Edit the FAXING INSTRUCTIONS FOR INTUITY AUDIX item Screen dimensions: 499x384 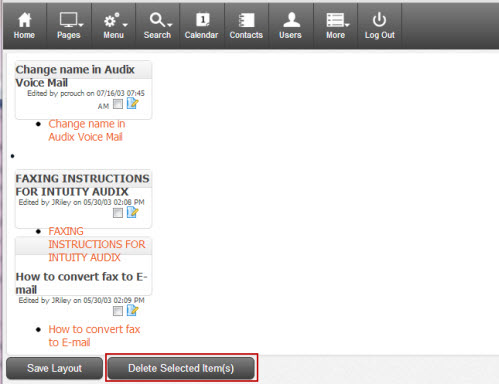132,212
